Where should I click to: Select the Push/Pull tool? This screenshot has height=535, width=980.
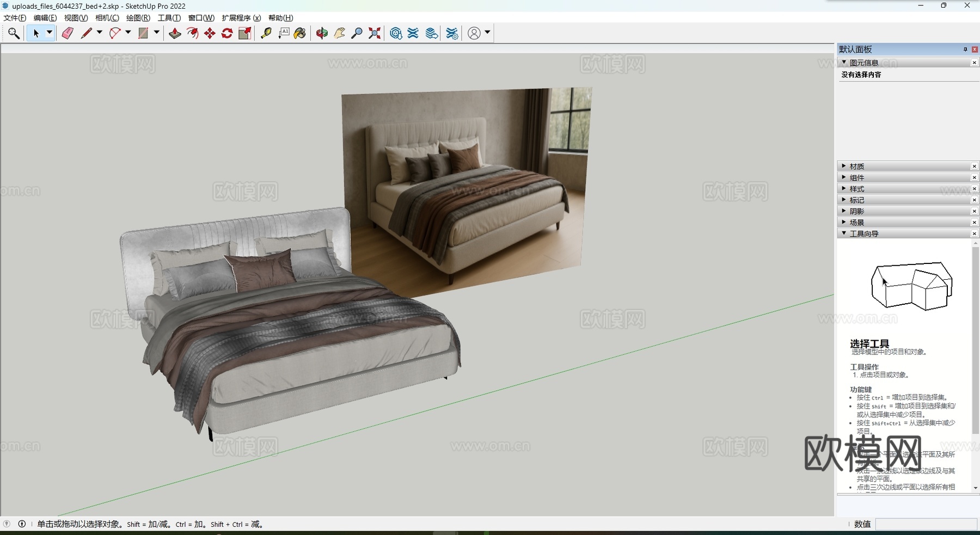[x=175, y=33]
